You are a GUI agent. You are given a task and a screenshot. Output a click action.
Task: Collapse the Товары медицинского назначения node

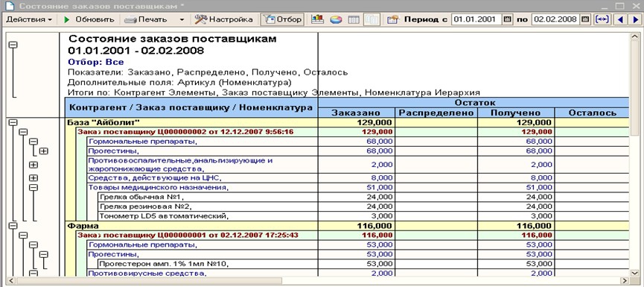pos(34,187)
